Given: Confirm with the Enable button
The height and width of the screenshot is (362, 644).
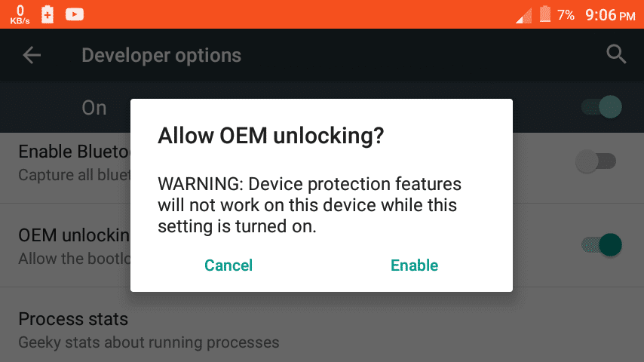Looking at the screenshot, I should [x=415, y=265].
